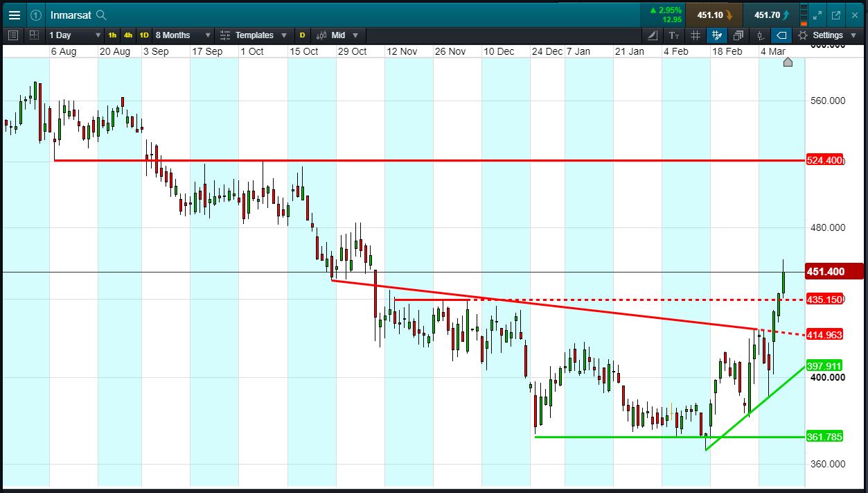Click the 524.400 red level label

825,160
